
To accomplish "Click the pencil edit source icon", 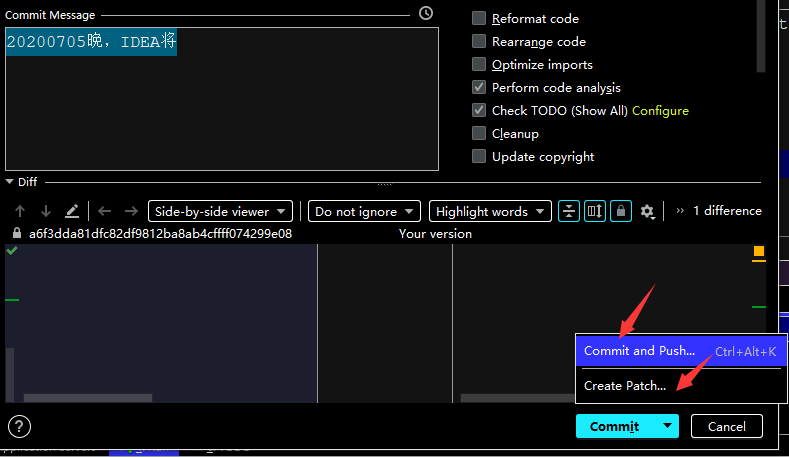I will pos(72,211).
